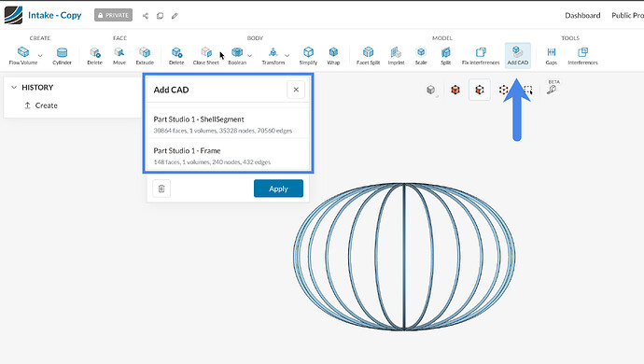Create a Cylinder body
The height and width of the screenshot is (364, 644).
62,55
